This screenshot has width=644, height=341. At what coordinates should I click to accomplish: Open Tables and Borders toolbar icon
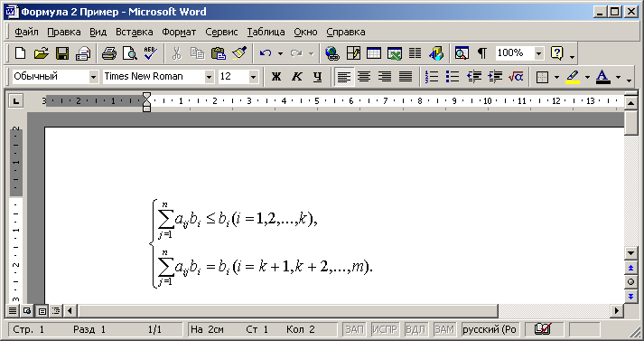[353, 53]
